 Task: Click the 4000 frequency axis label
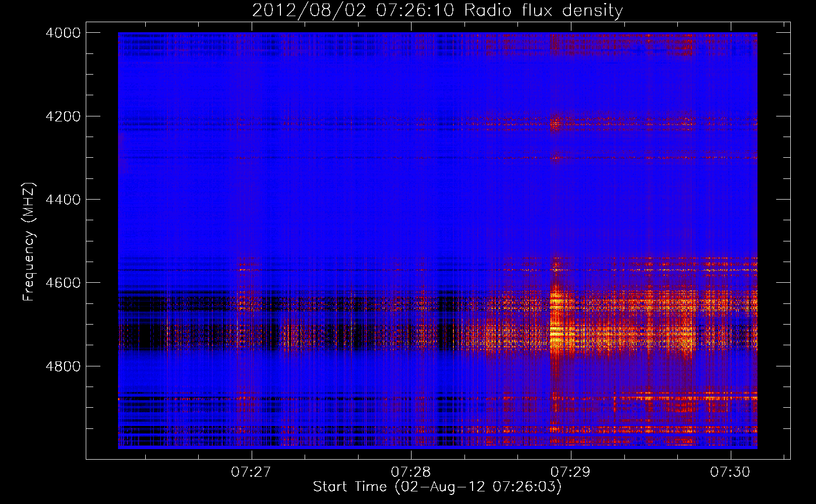[x=63, y=33]
